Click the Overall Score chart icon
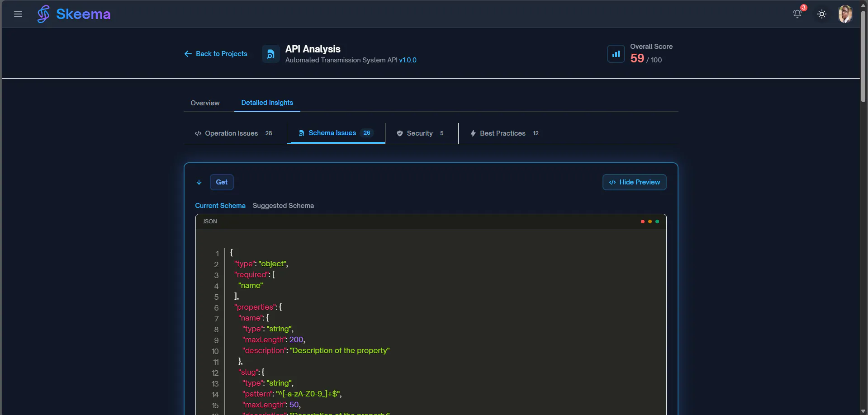 616,54
